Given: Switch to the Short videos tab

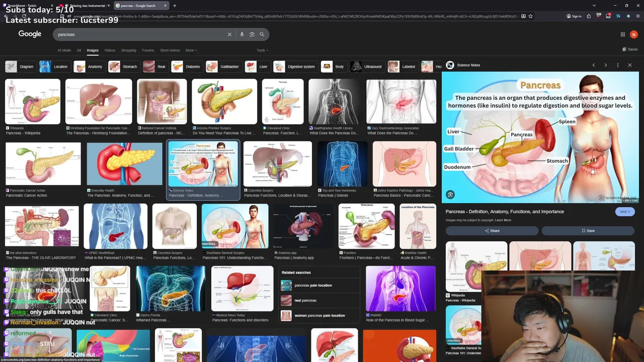Looking at the screenshot, I should 170,50.
